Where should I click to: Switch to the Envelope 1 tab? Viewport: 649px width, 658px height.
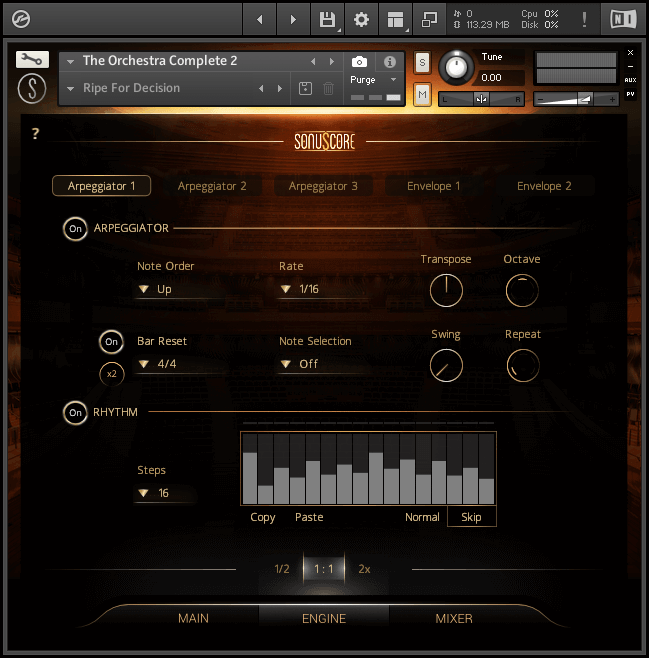[x=434, y=186]
